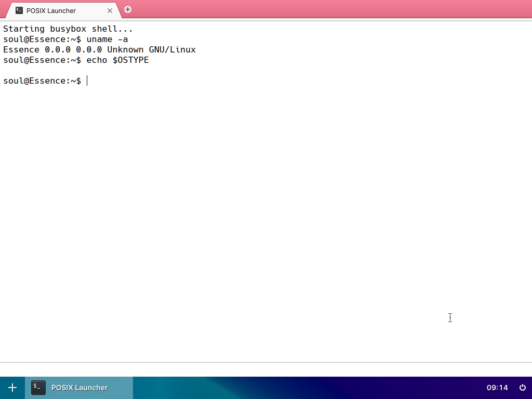
Task: Click the terminal icon in the taskbar
Action: (x=38, y=388)
